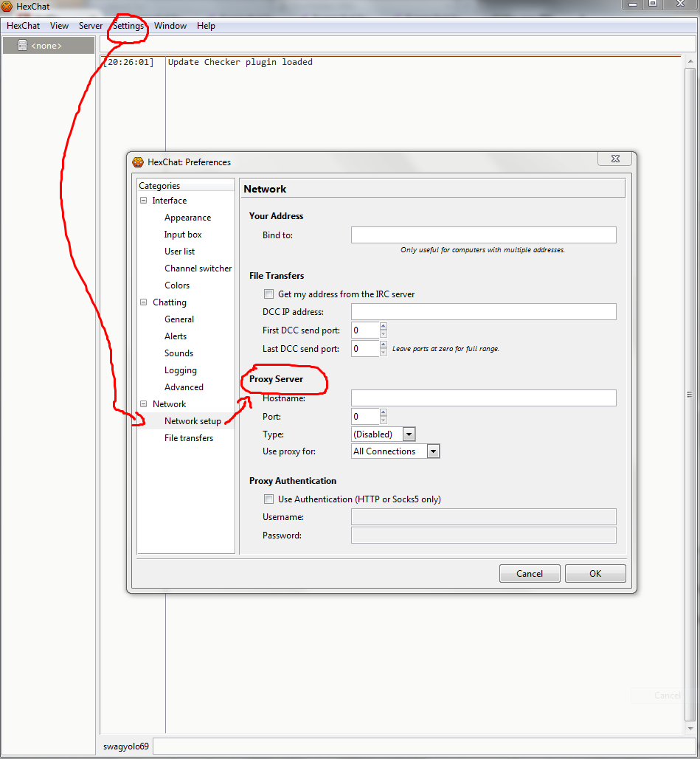Open the Use proxy for dropdown
Screen dimensions: 700x759
(x=434, y=451)
